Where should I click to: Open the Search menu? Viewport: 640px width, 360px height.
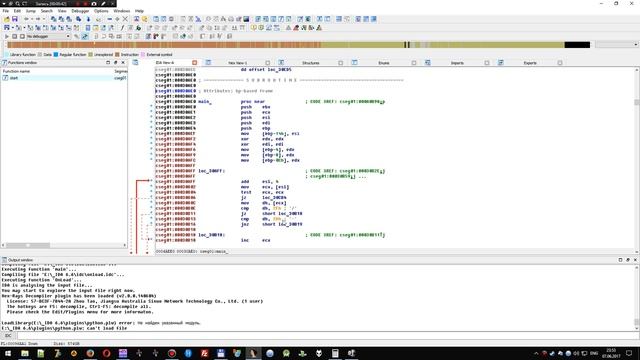point(47,11)
